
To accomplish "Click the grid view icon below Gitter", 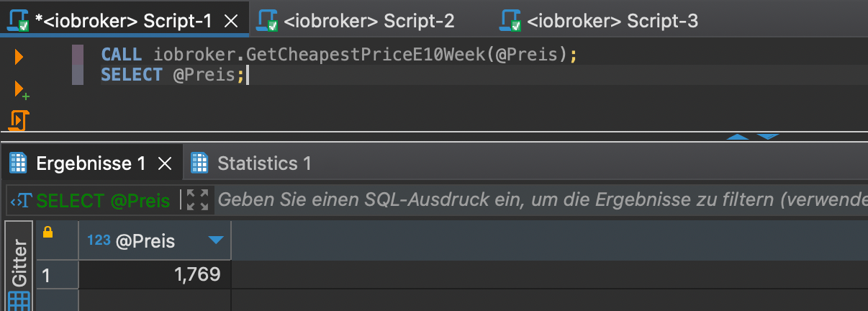I will click(x=19, y=302).
